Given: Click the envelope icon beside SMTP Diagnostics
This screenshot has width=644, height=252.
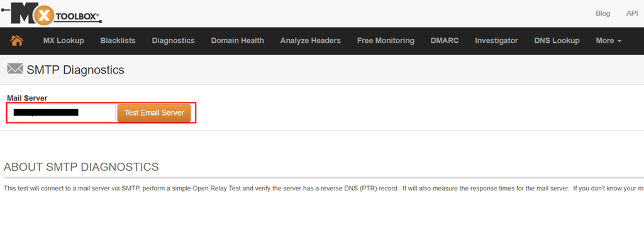Looking at the screenshot, I should point(15,68).
